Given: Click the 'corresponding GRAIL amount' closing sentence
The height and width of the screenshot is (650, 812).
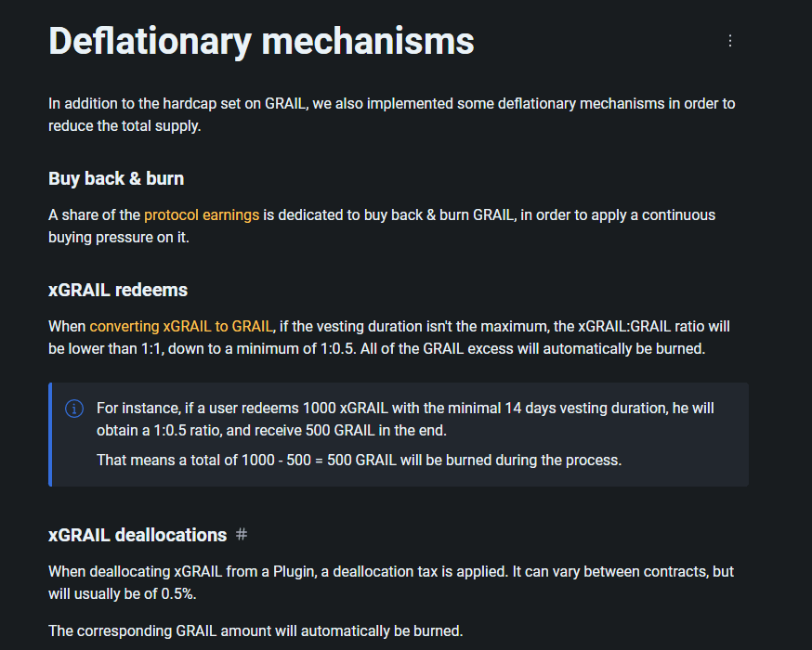Looking at the screenshot, I should [255, 631].
